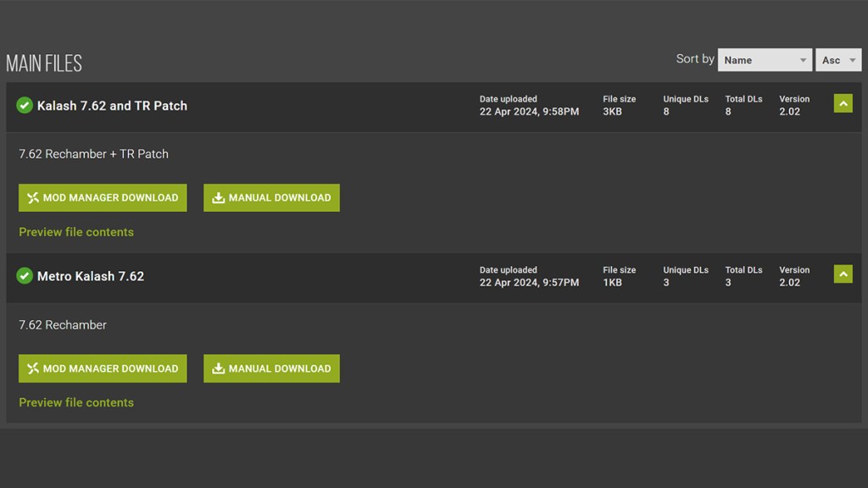This screenshot has width=868, height=488.
Task: Collapse the Metro Kalash 7.62 entry
Action: pyautogui.click(x=843, y=274)
